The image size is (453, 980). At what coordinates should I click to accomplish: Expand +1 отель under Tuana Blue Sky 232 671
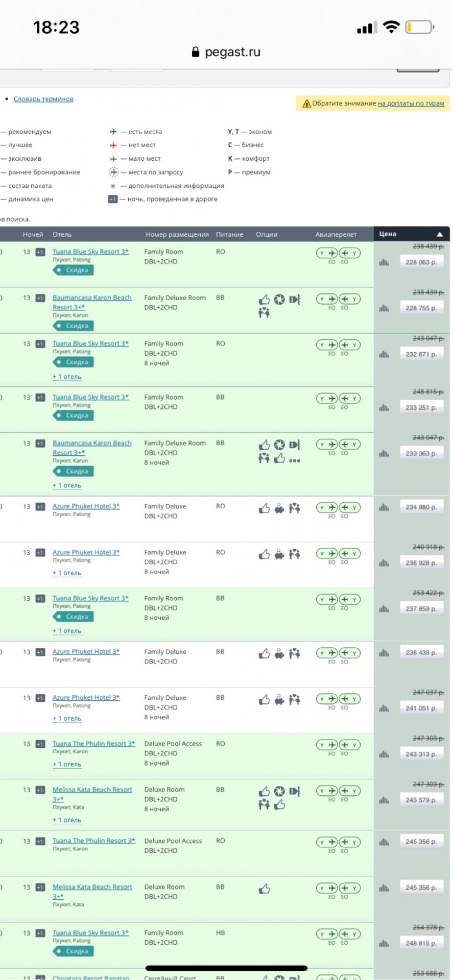[67, 377]
